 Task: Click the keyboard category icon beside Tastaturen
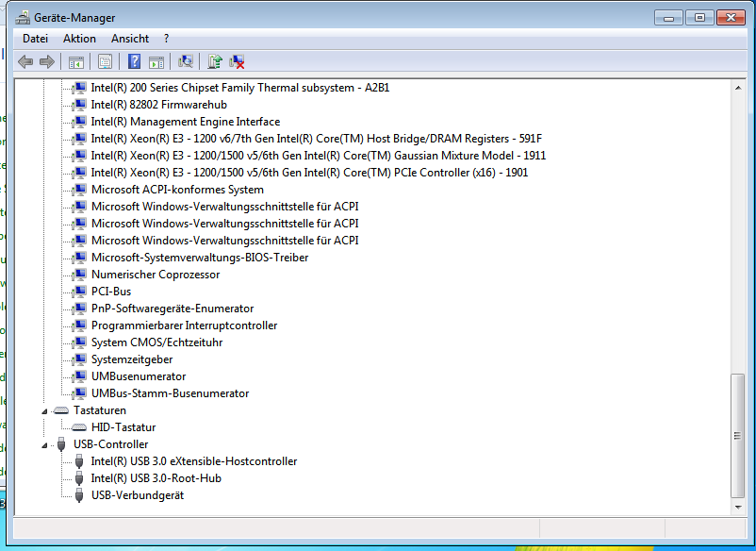(x=61, y=410)
